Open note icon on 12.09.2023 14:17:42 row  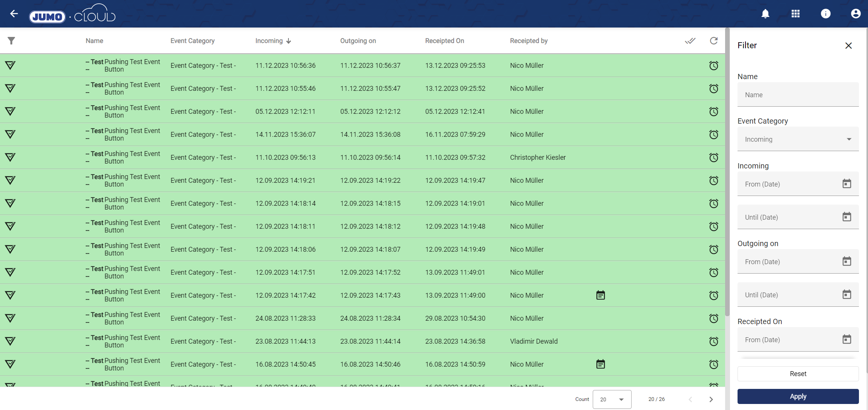pyautogui.click(x=600, y=295)
